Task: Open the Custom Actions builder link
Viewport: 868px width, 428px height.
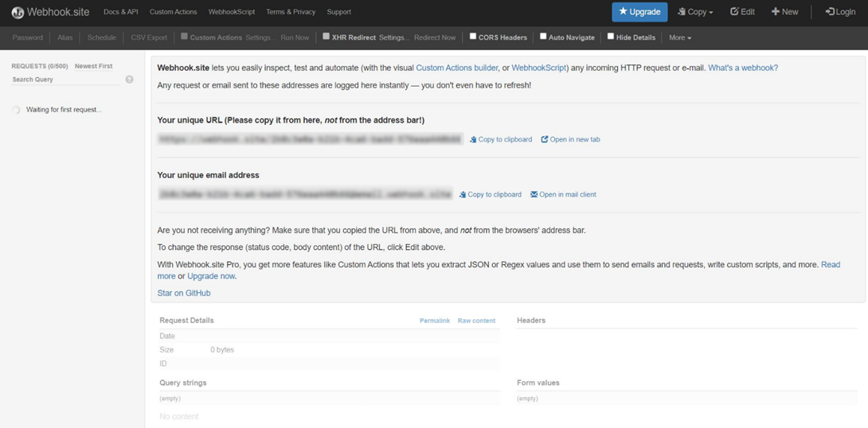Action: point(458,68)
